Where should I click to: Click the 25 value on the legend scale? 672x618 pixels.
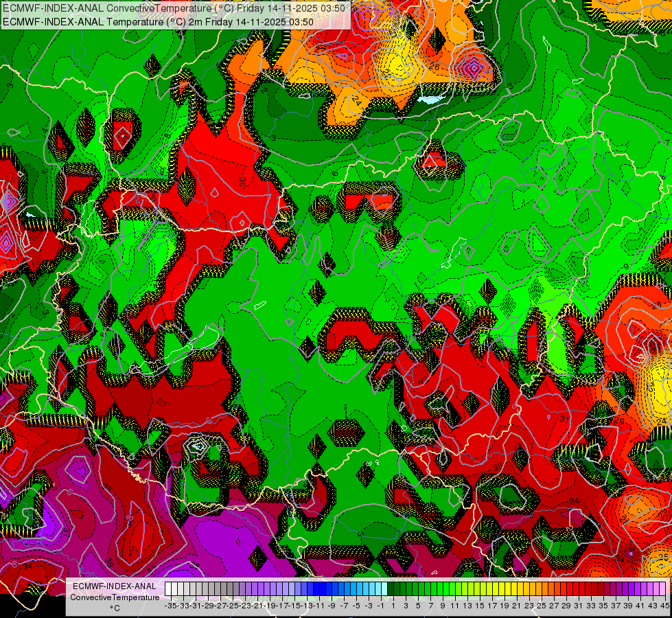click(x=542, y=606)
